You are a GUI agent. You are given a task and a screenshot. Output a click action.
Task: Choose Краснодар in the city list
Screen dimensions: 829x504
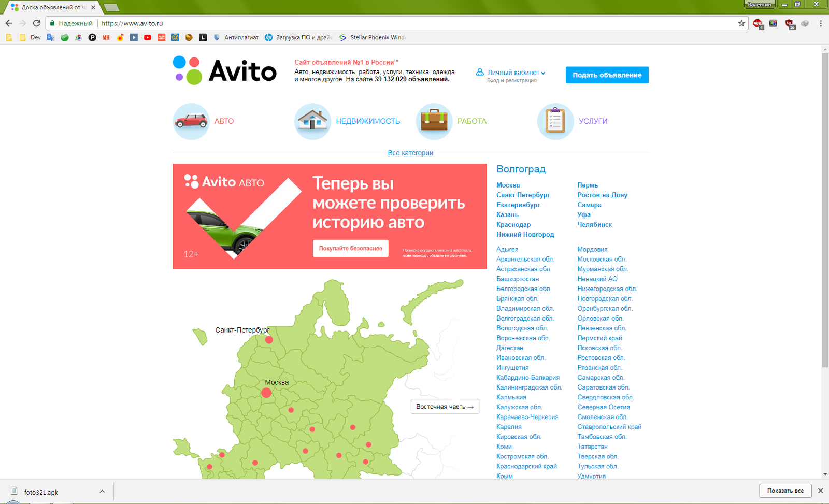click(x=513, y=224)
